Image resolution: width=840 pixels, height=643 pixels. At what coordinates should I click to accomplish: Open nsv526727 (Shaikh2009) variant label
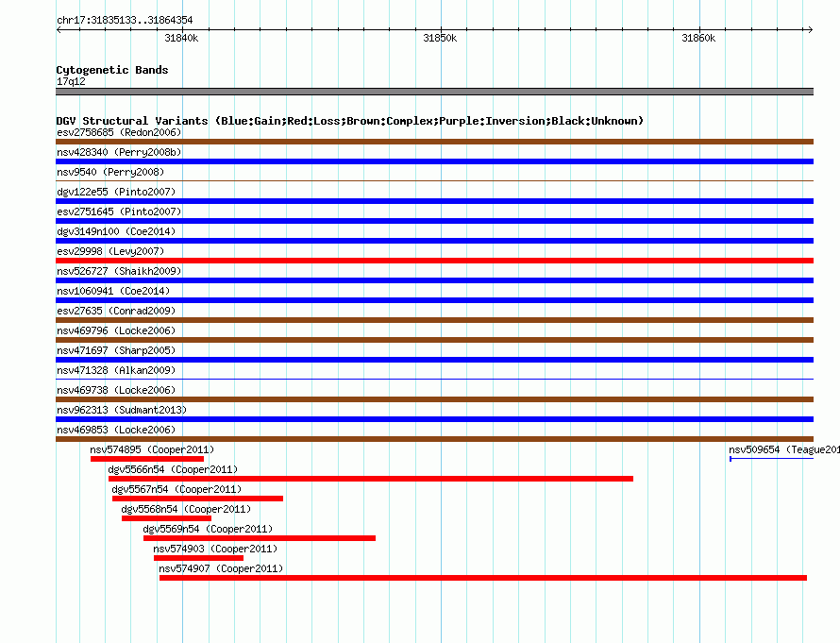click(119, 271)
